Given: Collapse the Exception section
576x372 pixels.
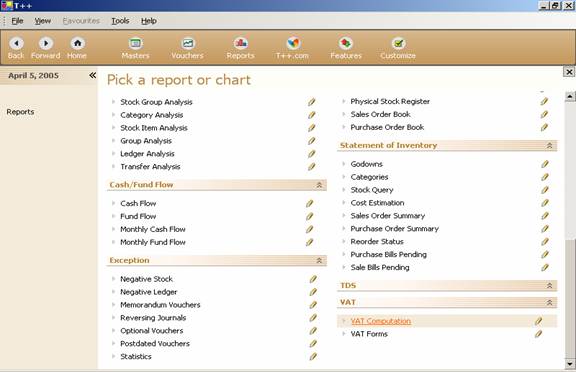Looking at the screenshot, I should pos(319,260).
